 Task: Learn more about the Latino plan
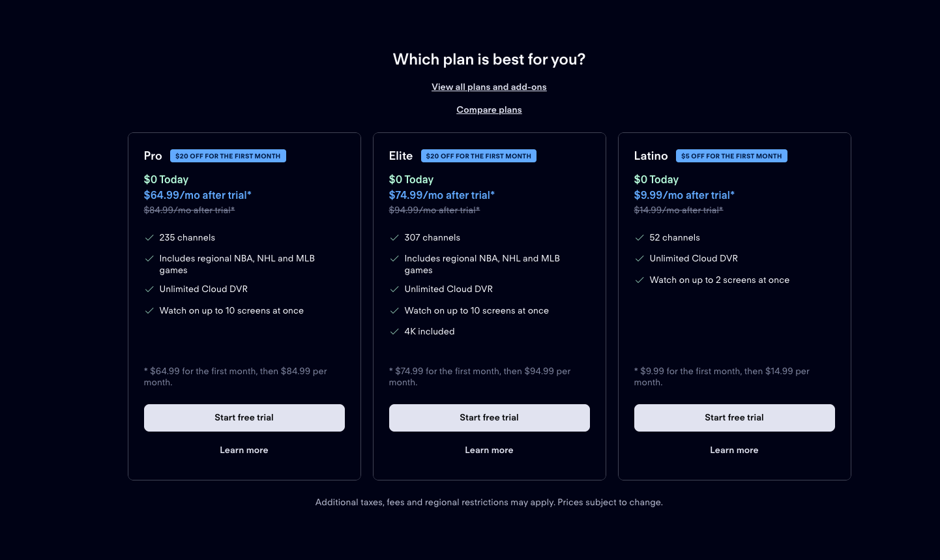pos(734,450)
